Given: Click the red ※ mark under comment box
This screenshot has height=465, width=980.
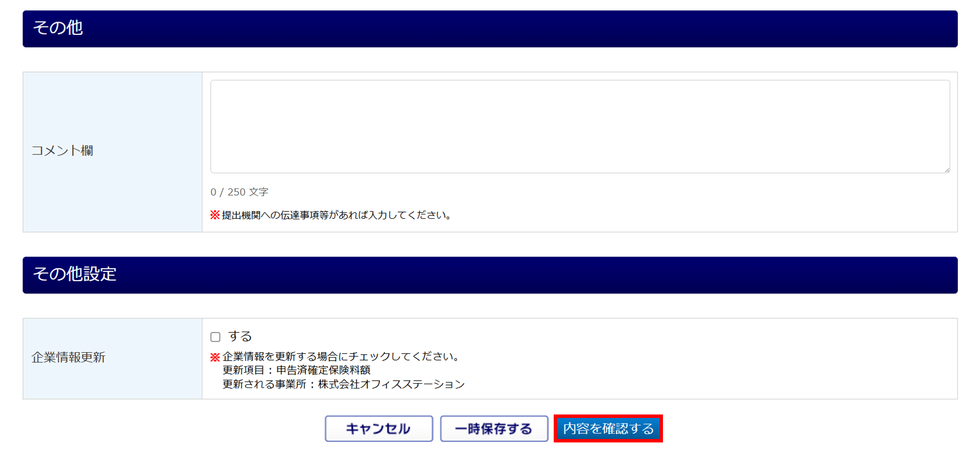Looking at the screenshot, I should click(215, 215).
